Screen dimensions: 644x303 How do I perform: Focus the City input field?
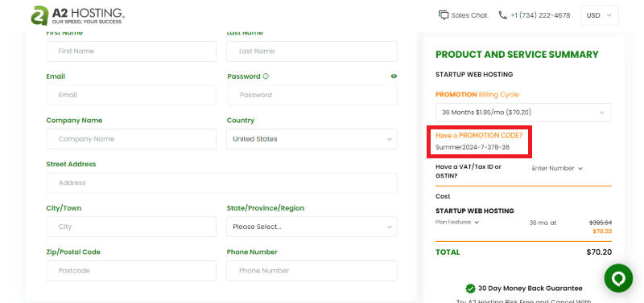(x=131, y=227)
